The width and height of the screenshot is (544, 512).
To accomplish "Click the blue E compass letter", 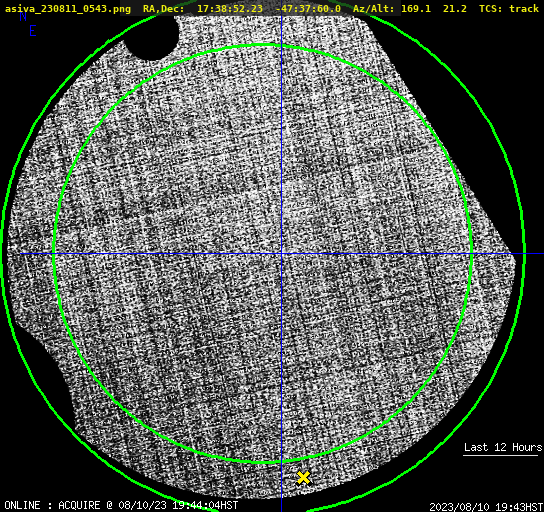I will coord(33,31).
